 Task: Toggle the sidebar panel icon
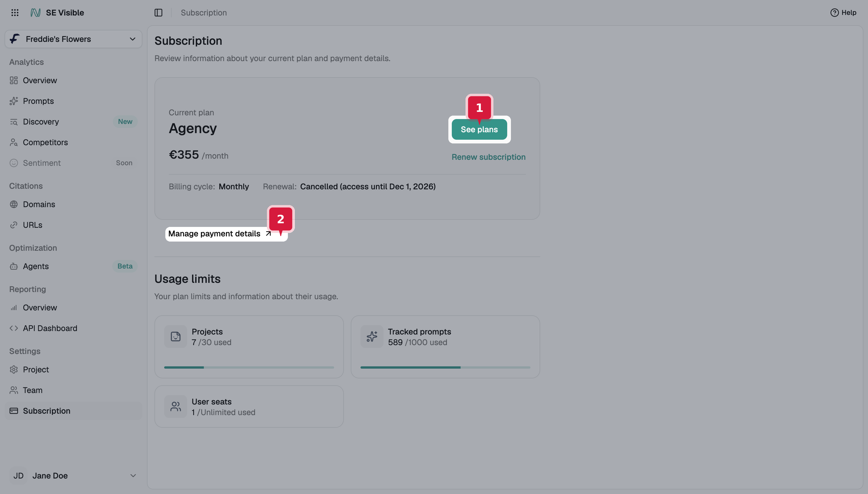coord(158,13)
